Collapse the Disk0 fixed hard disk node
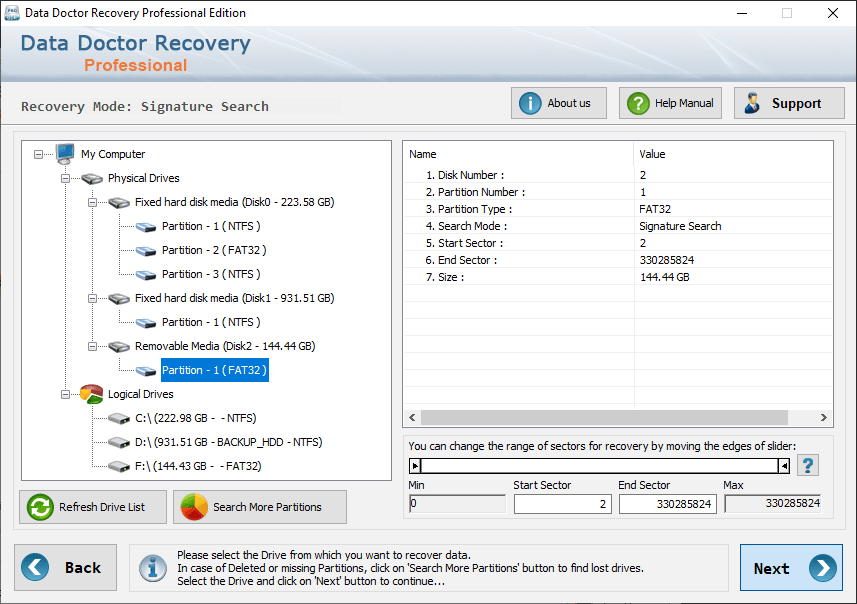The height and width of the screenshot is (604, 857). pos(92,203)
